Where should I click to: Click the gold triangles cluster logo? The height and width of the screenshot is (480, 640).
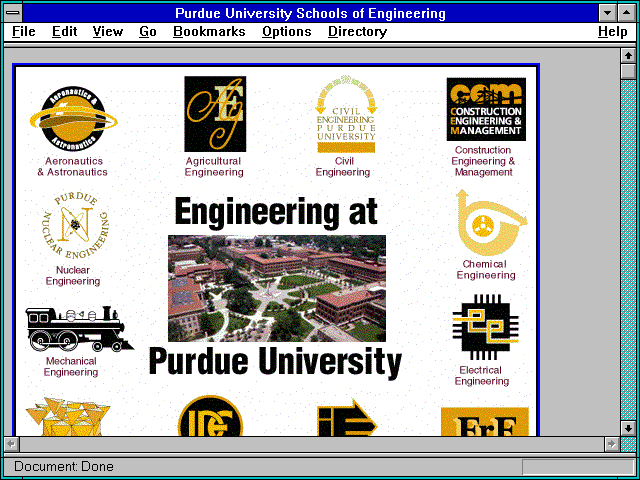click(x=68, y=416)
